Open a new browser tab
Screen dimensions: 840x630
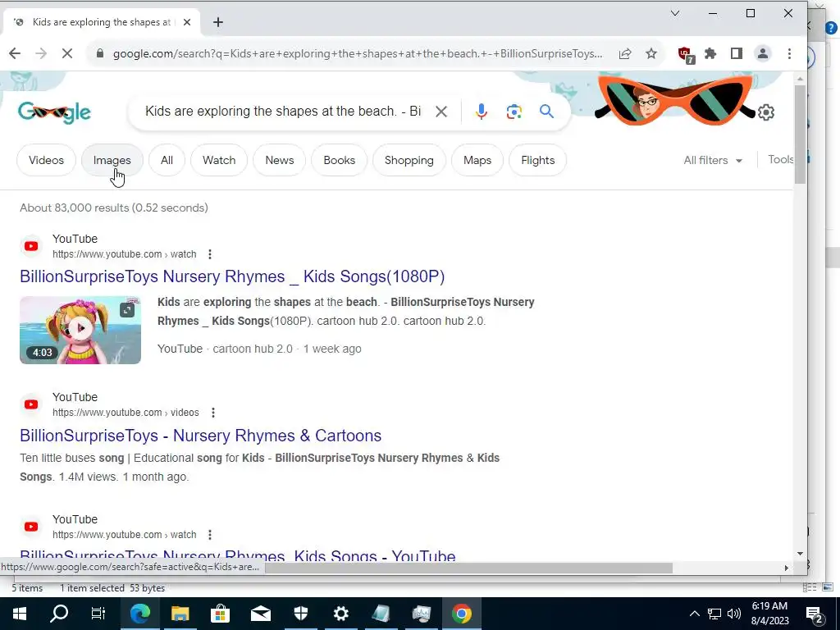click(217, 22)
